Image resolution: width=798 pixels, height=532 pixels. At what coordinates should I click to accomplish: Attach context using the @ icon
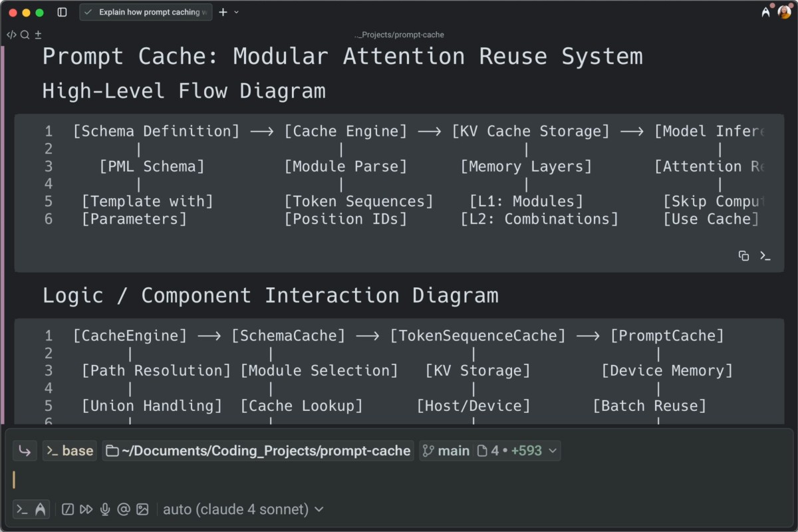pyautogui.click(x=123, y=509)
